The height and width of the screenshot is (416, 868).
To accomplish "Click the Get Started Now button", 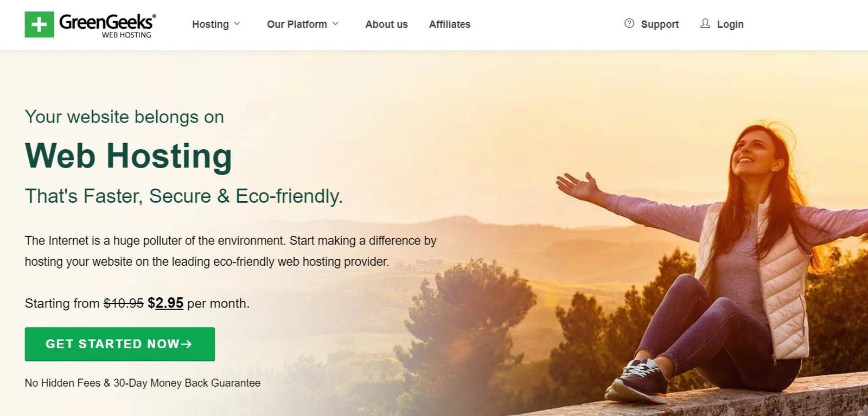I will [x=120, y=344].
